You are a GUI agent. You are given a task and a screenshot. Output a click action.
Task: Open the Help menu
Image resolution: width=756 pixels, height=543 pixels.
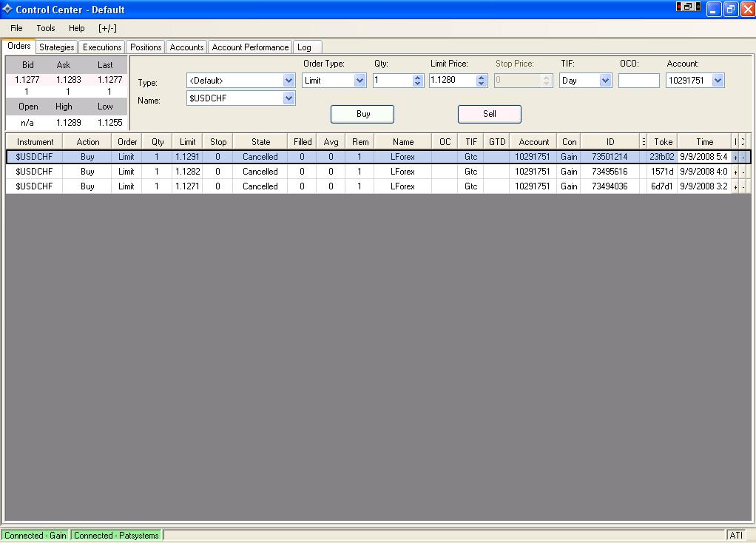[77, 28]
